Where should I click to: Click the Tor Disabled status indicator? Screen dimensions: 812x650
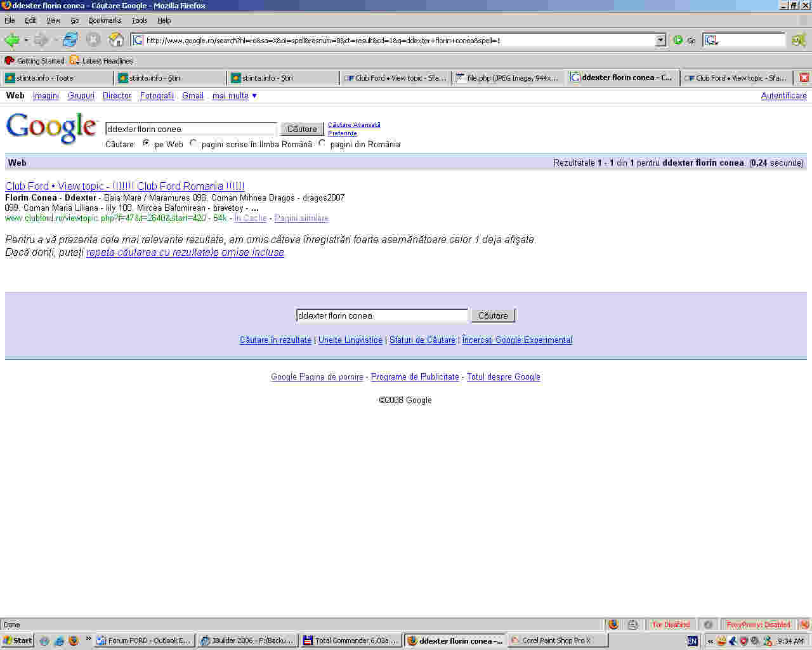[x=671, y=625]
